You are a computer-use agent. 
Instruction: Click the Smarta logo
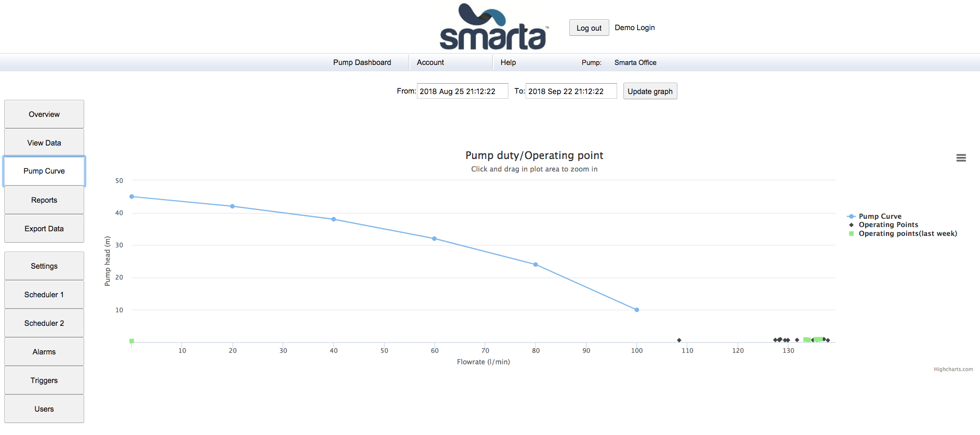point(493,27)
